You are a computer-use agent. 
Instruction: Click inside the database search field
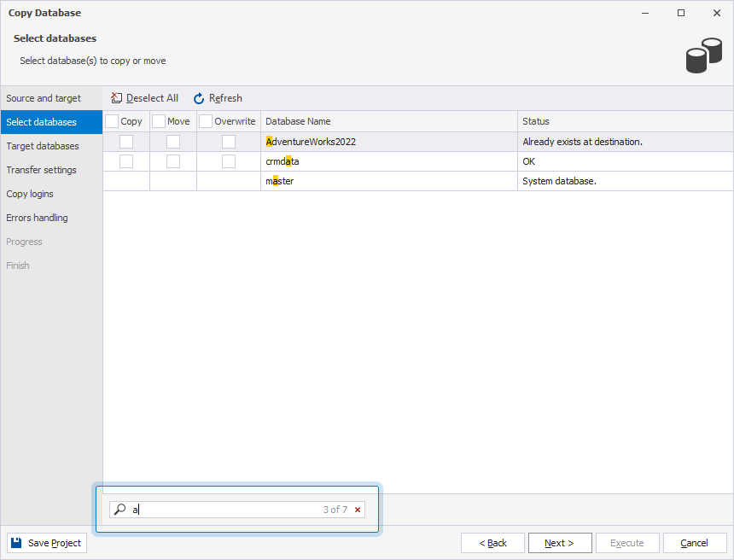coord(213,510)
